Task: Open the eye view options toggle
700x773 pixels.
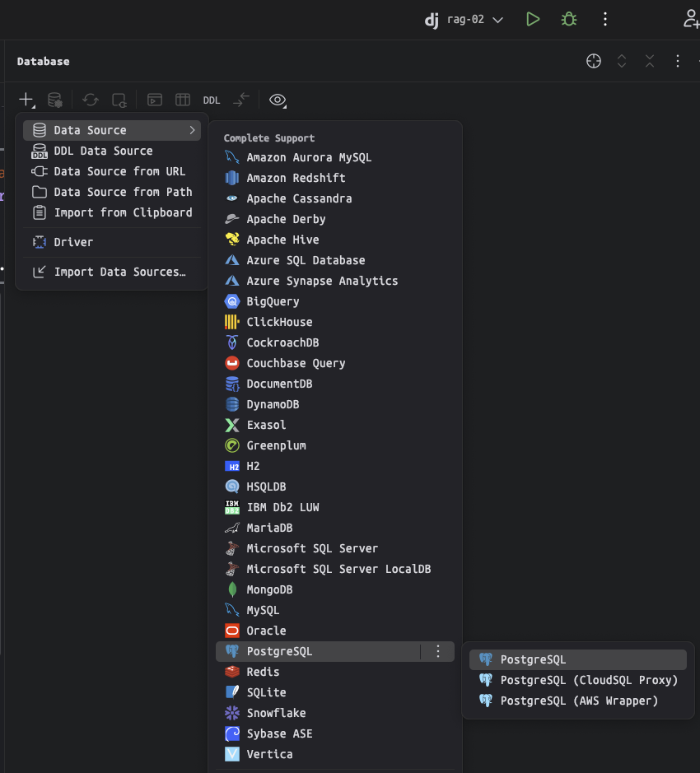Action: 278,100
